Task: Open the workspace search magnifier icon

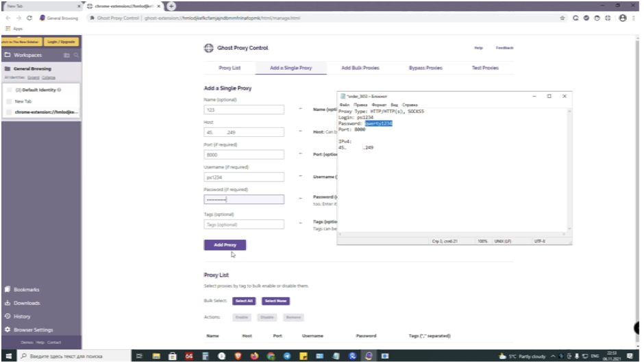Action: click(x=76, y=55)
